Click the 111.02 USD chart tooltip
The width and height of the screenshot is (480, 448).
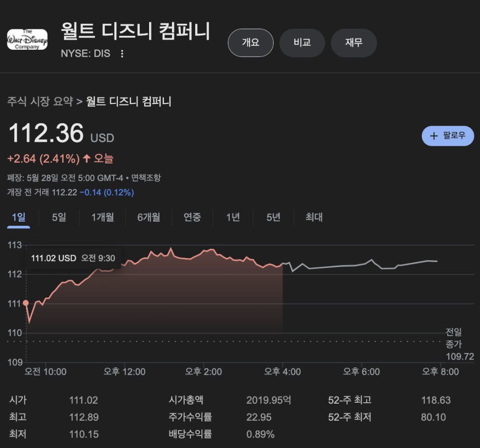pos(73,259)
